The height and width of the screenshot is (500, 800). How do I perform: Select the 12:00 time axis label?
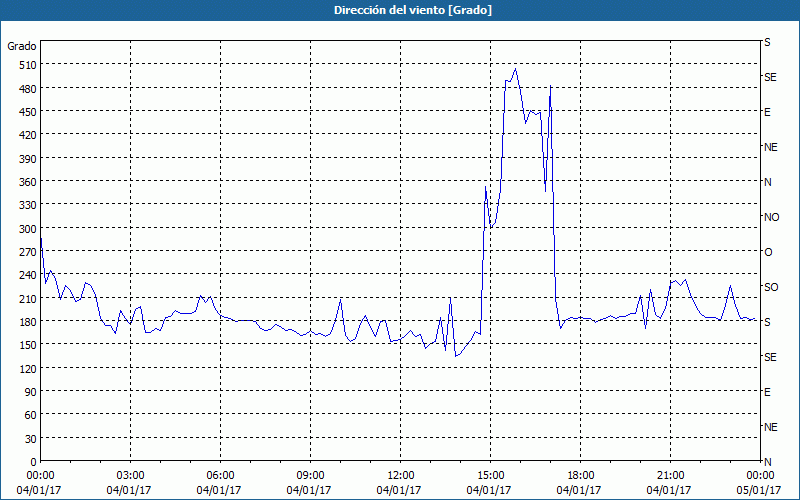401,476
